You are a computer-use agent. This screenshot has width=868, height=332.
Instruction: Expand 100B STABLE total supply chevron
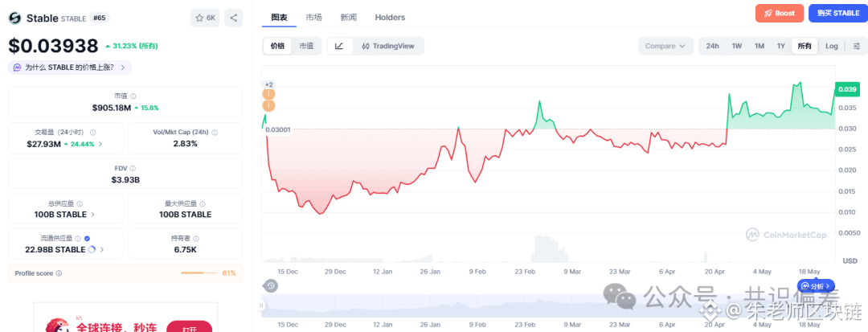[92, 214]
